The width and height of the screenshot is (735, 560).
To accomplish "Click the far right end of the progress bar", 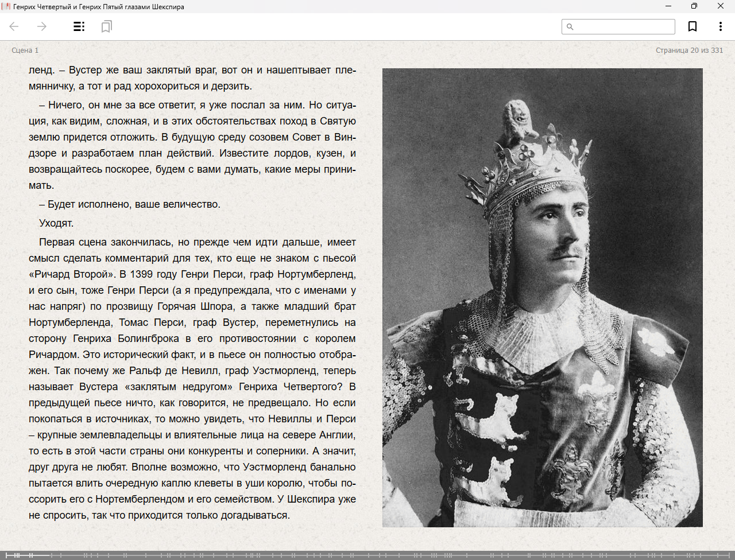I will pos(730,555).
